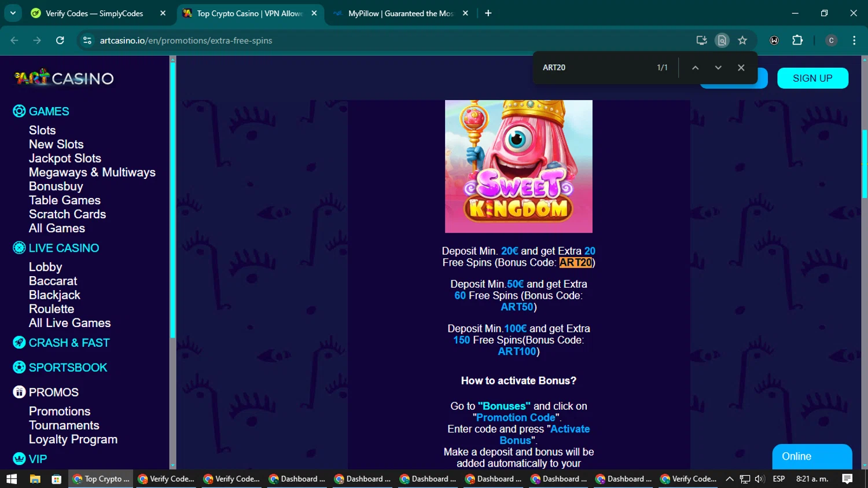Open Table Games link
The width and height of the screenshot is (868, 488).
[x=65, y=200]
